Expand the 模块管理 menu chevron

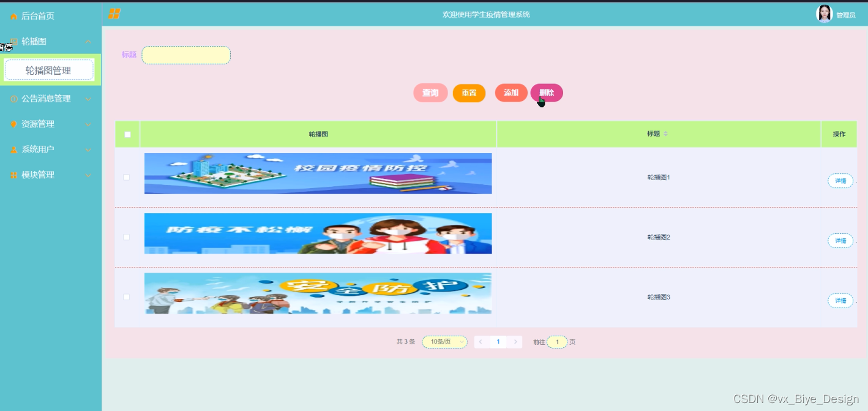pos(88,175)
